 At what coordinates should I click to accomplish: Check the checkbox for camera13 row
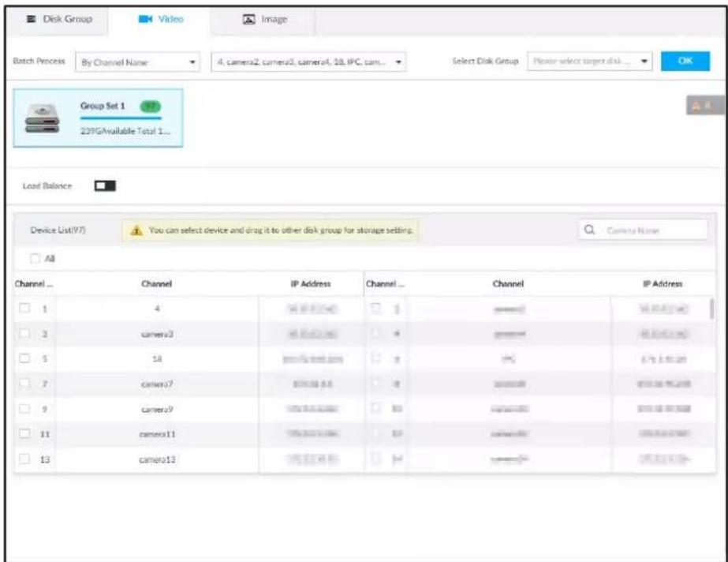pyautogui.click(x=24, y=459)
